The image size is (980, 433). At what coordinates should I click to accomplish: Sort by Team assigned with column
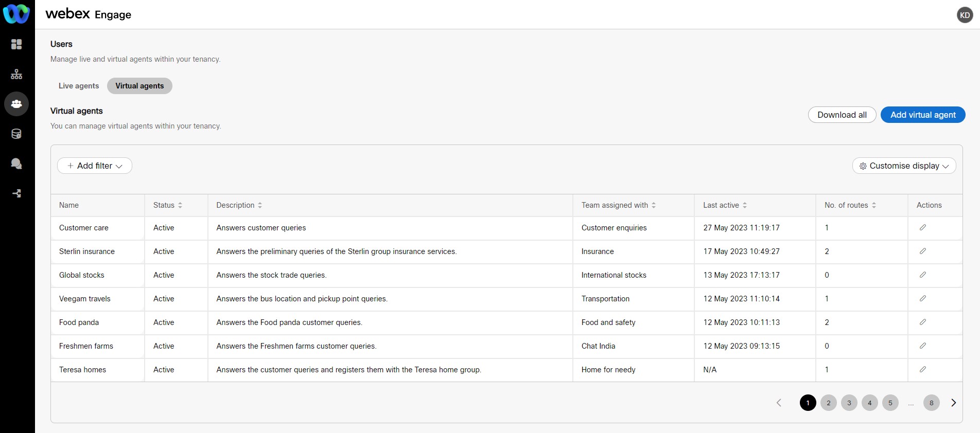coord(654,205)
